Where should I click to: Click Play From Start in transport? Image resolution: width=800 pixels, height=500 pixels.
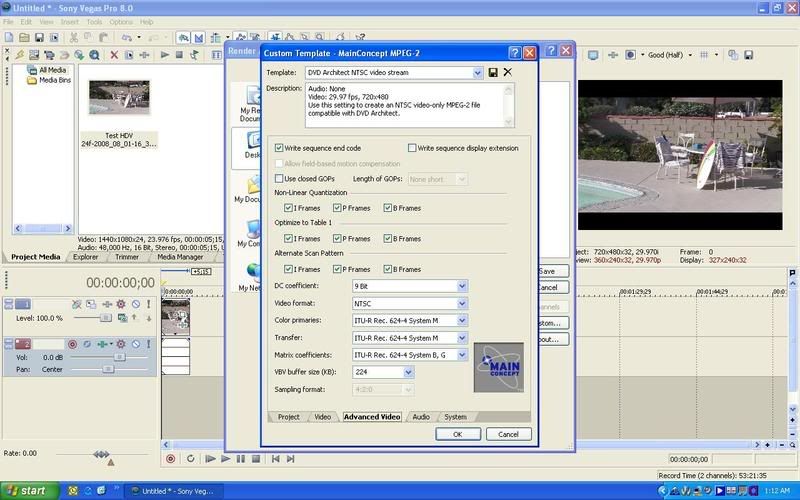[210, 459]
